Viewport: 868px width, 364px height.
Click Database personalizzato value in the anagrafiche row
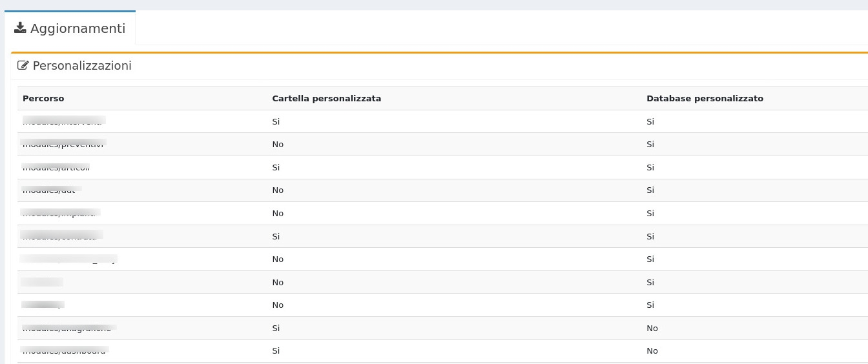coord(652,329)
